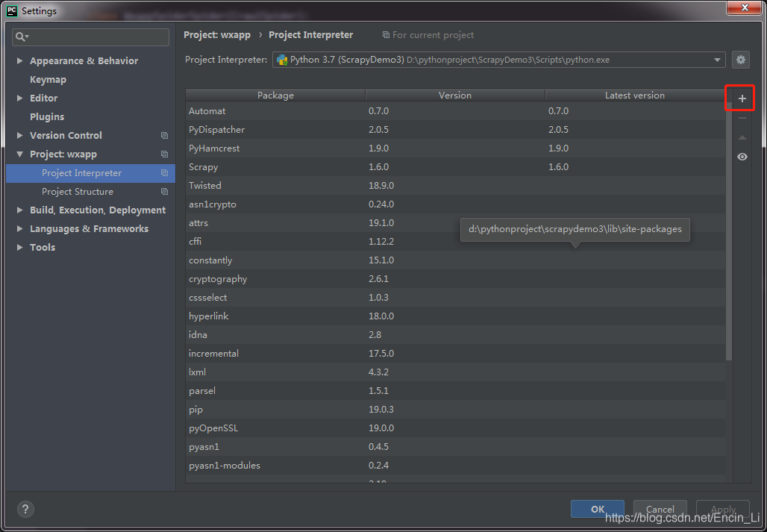767x532 pixels.
Task: Open the Project Interpreter dropdown
Action: click(x=717, y=60)
